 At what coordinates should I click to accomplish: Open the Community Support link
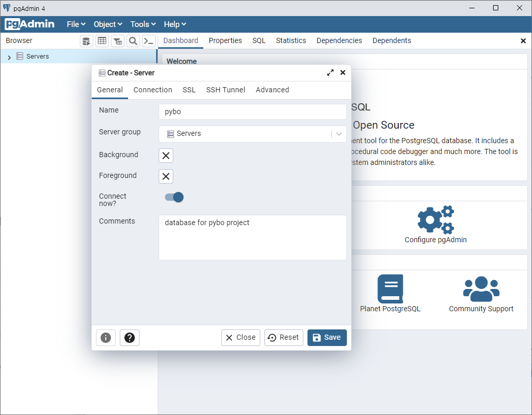point(481,309)
